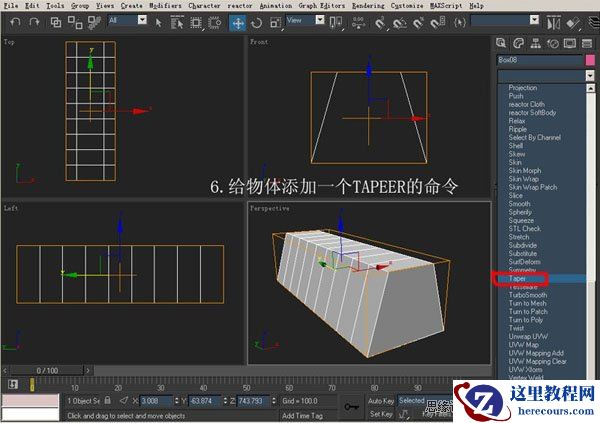600x423 pixels.
Task: Open the MAXScript menu
Action: tap(446, 5)
